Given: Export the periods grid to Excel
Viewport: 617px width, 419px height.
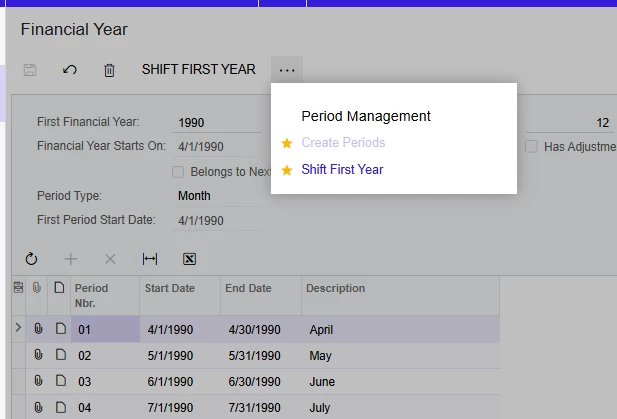Looking at the screenshot, I should [x=189, y=259].
